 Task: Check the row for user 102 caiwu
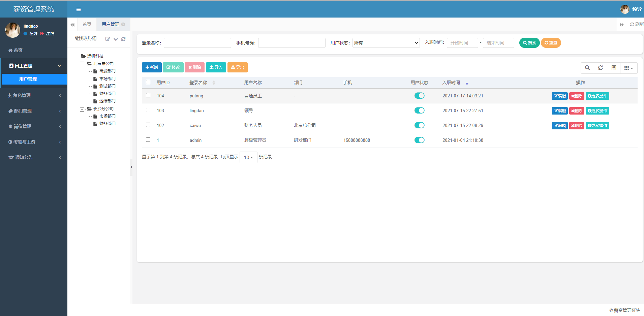coord(148,125)
